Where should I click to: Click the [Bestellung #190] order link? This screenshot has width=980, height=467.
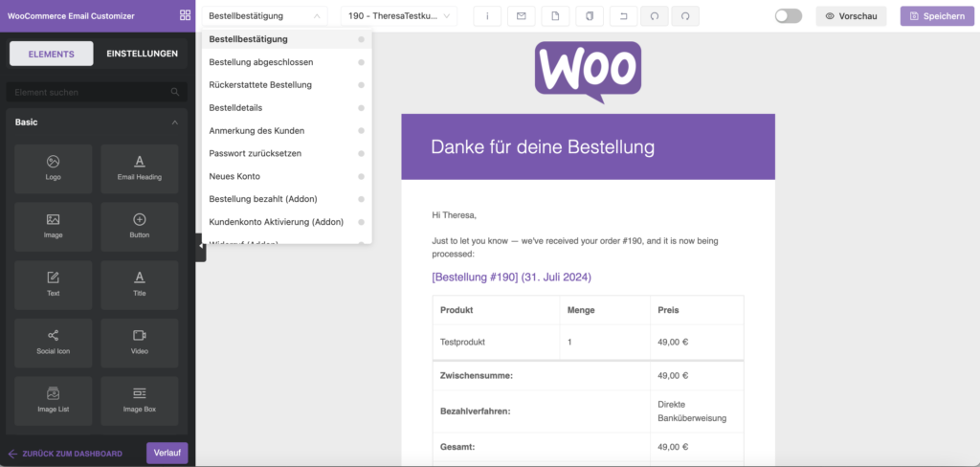511,277
